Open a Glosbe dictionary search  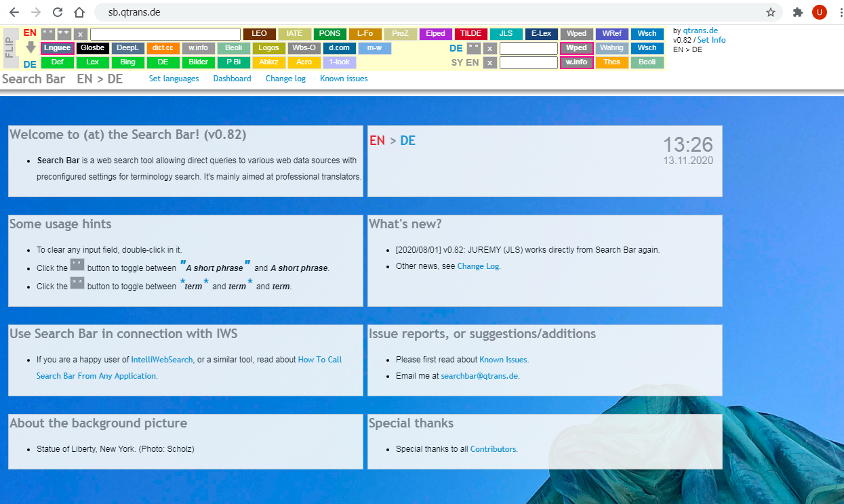(x=92, y=47)
